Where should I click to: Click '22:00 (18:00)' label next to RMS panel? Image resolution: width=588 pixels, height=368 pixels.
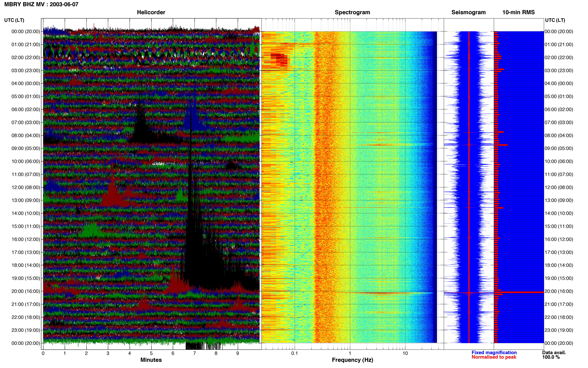559,317
